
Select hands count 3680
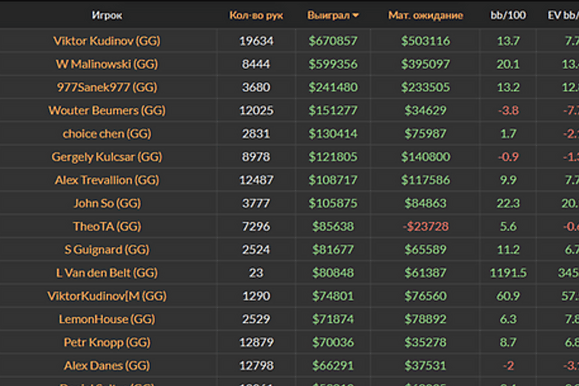coord(256,87)
